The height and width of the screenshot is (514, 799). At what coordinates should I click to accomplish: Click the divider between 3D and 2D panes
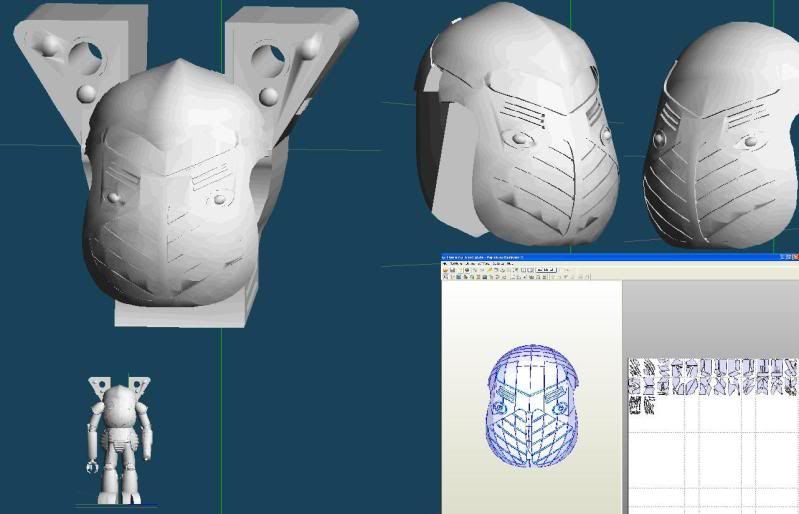[x=624, y=396]
